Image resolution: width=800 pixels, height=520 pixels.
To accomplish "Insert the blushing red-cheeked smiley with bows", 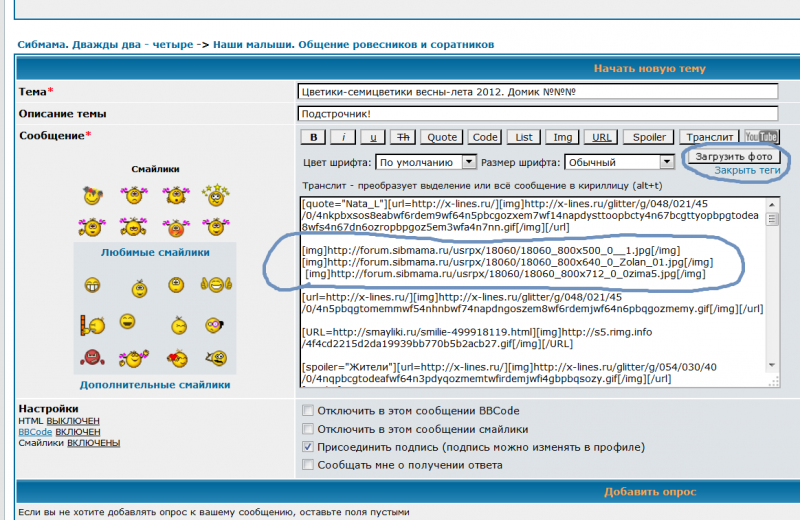I will click(176, 227).
